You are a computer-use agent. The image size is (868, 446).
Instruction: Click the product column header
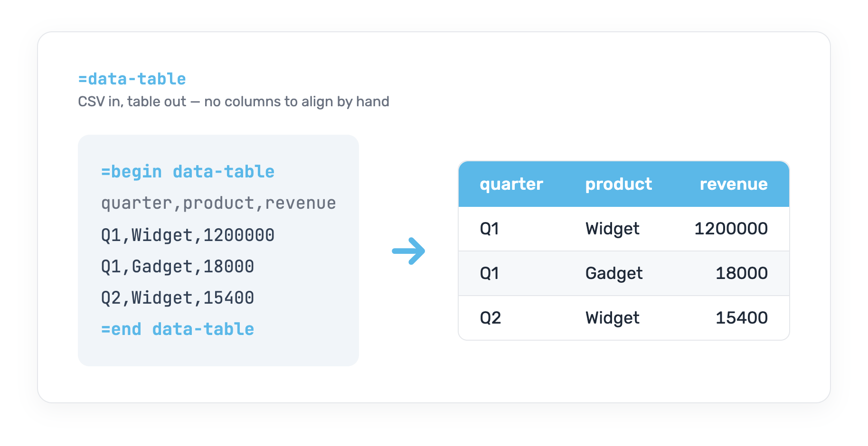pyautogui.click(x=619, y=184)
